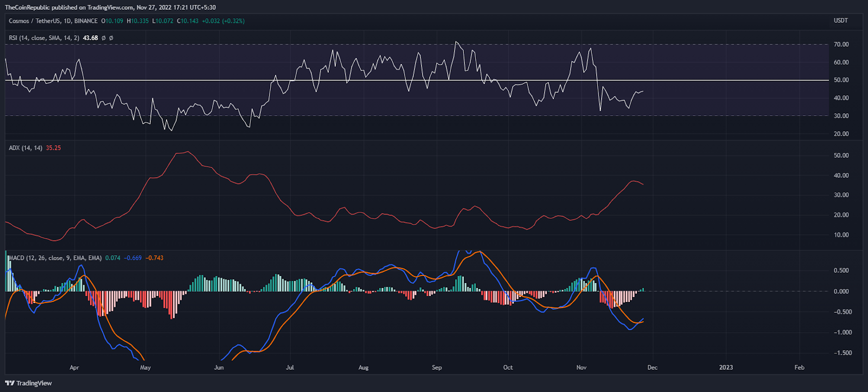Click the MACD signal value −0.743
This screenshot has height=392, width=868.
[x=154, y=258]
